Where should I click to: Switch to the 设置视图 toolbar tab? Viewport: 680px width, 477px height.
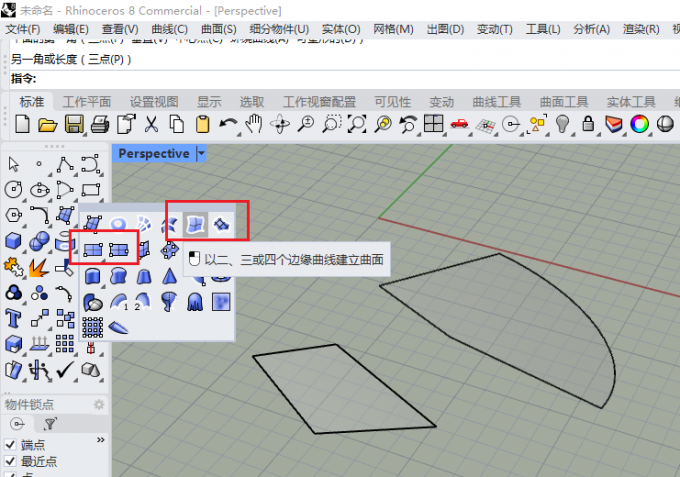(154, 102)
